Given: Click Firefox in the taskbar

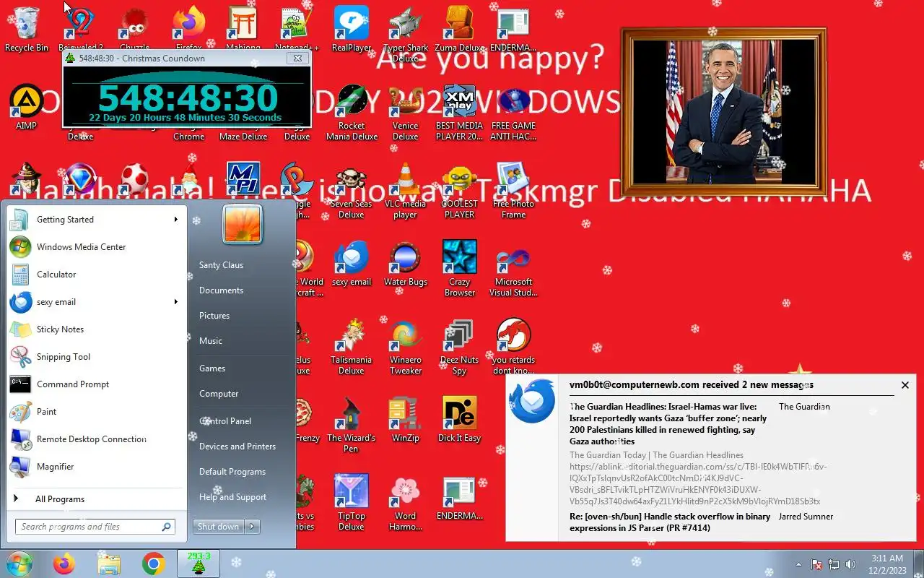Looking at the screenshot, I should [64, 564].
